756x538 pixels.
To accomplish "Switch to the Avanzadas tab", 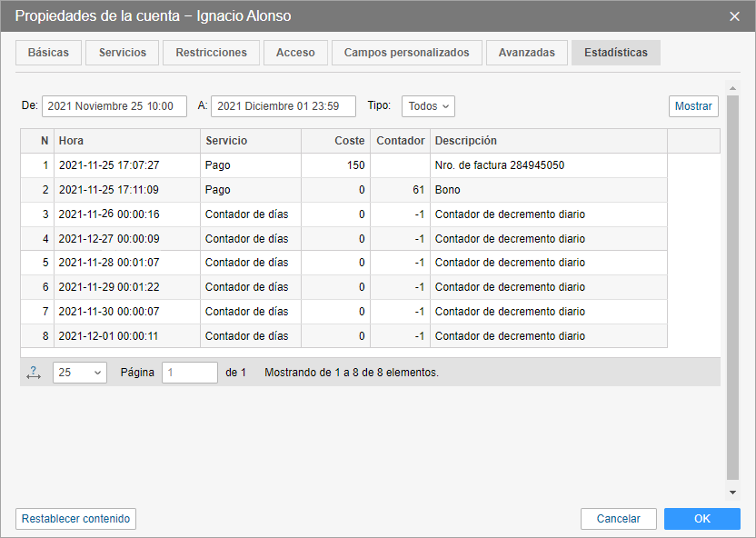I will pyautogui.click(x=527, y=53).
